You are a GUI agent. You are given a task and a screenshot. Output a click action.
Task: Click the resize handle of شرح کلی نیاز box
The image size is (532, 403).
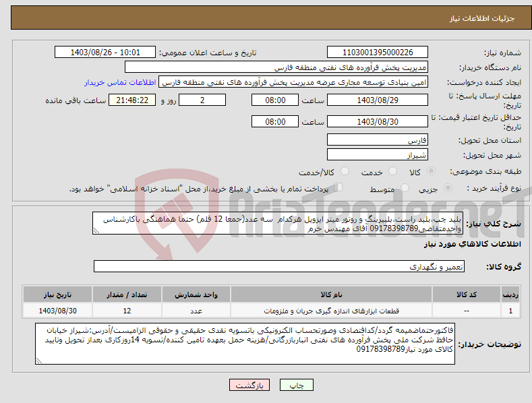tap(96, 231)
